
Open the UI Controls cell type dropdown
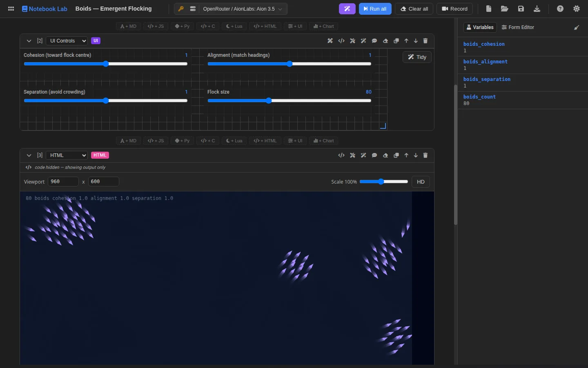pos(67,41)
